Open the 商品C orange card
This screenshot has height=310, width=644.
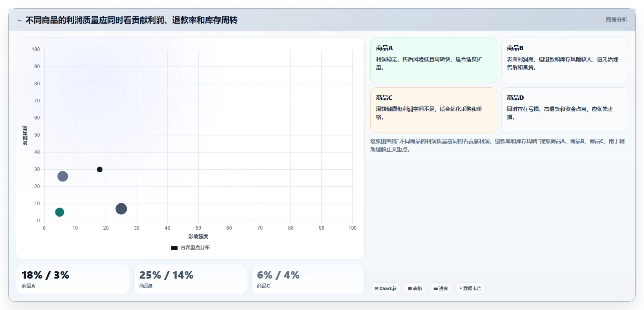(x=434, y=110)
